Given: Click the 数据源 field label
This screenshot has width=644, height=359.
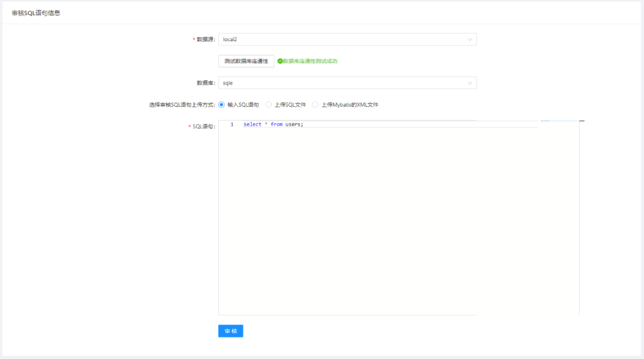Looking at the screenshot, I should [206, 39].
